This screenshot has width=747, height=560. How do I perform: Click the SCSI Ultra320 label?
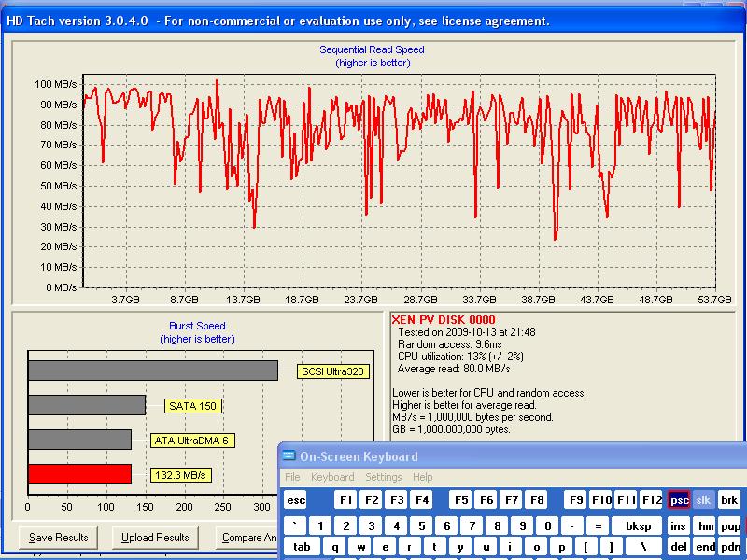point(332,371)
